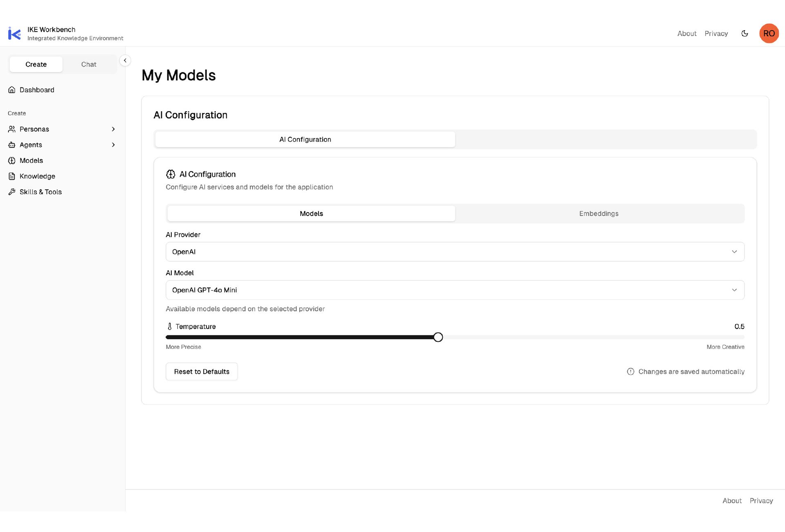Toggle dark mode moon icon

[x=745, y=34]
